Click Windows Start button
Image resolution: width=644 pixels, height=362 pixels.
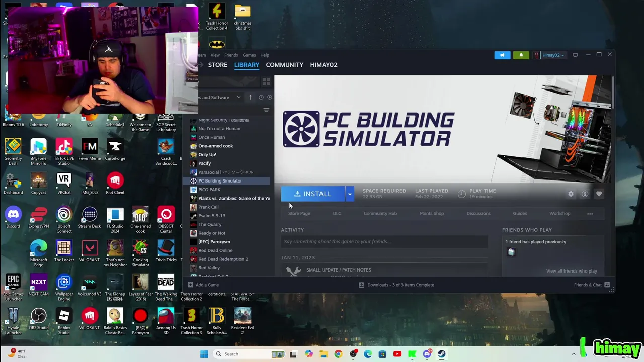204,354
